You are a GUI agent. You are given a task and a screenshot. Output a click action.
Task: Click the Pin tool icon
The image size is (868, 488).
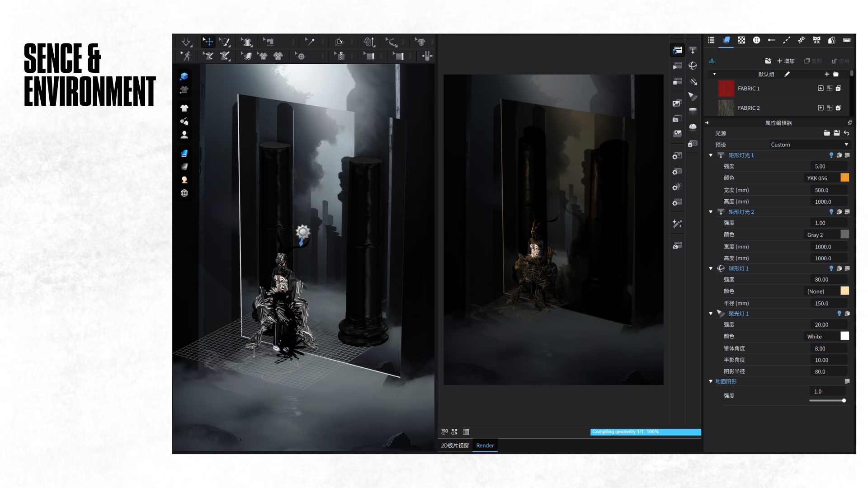tap(310, 42)
